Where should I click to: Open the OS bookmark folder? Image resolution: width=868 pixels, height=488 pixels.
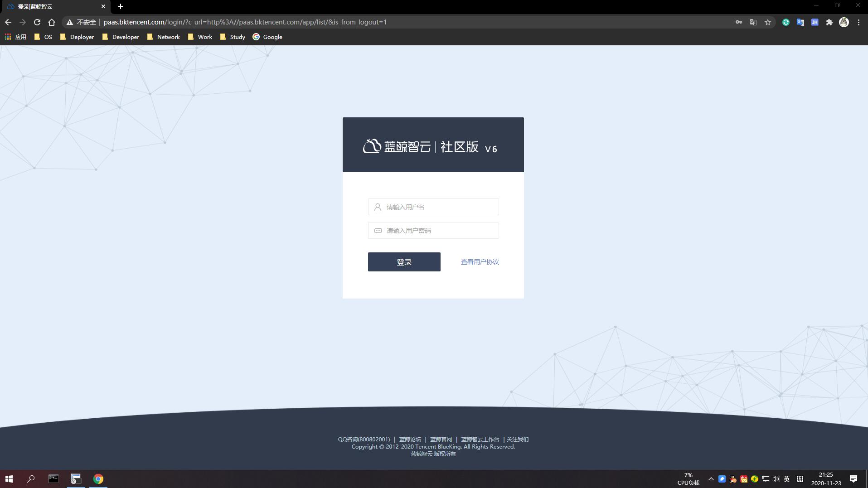[x=44, y=37]
